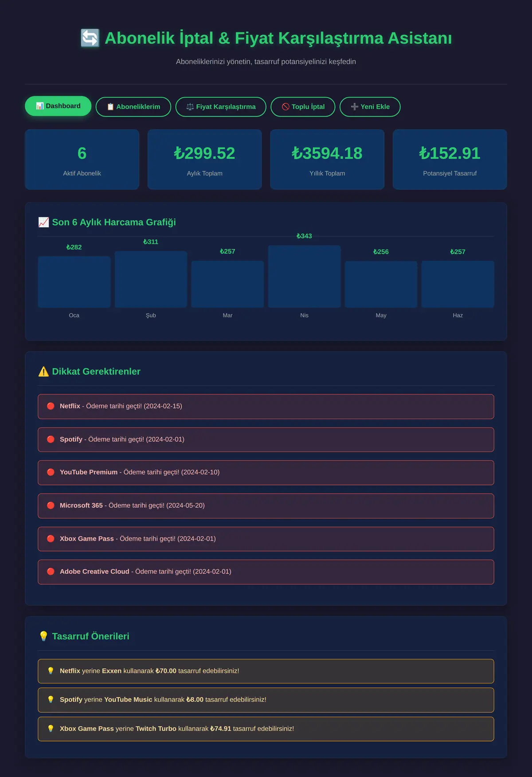
Task: Go to the Toplu İptal tab
Action: click(x=303, y=107)
